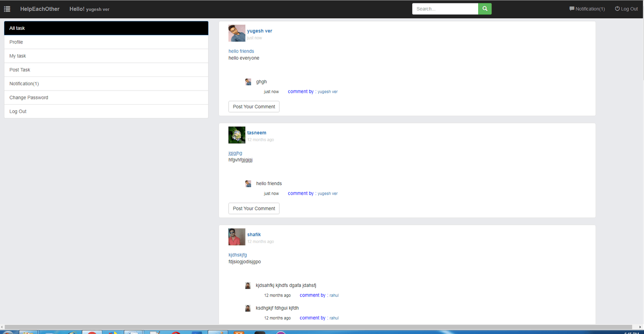Image resolution: width=644 pixels, height=334 pixels.
Task: Click the green search magnifier button
Action: click(485, 9)
